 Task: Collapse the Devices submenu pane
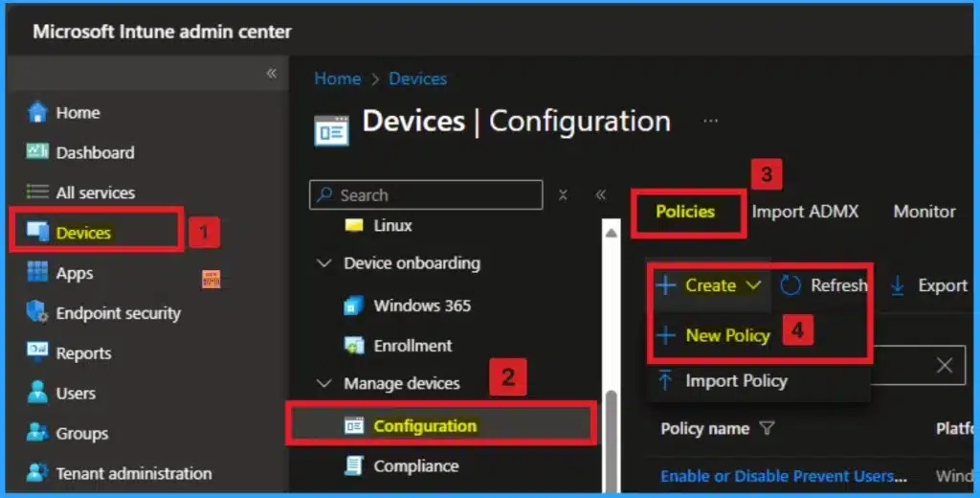pyautogui.click(x=601, y=194)
